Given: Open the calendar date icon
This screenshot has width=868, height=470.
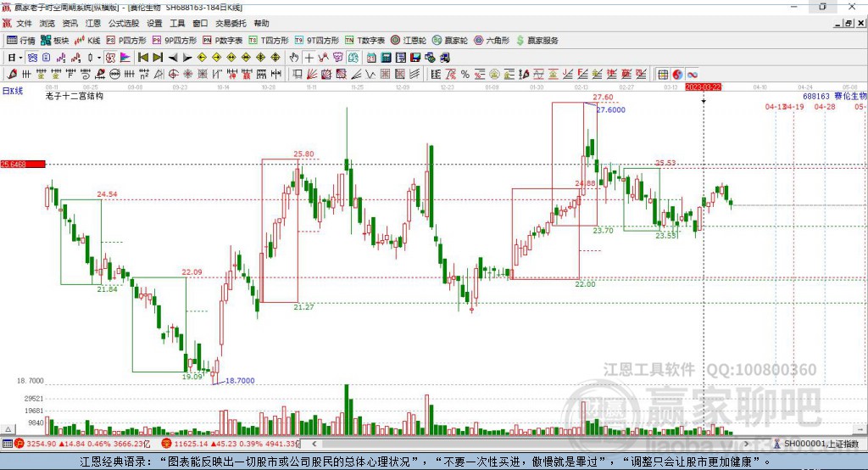Looking at the screenshot, I should 371,58.
